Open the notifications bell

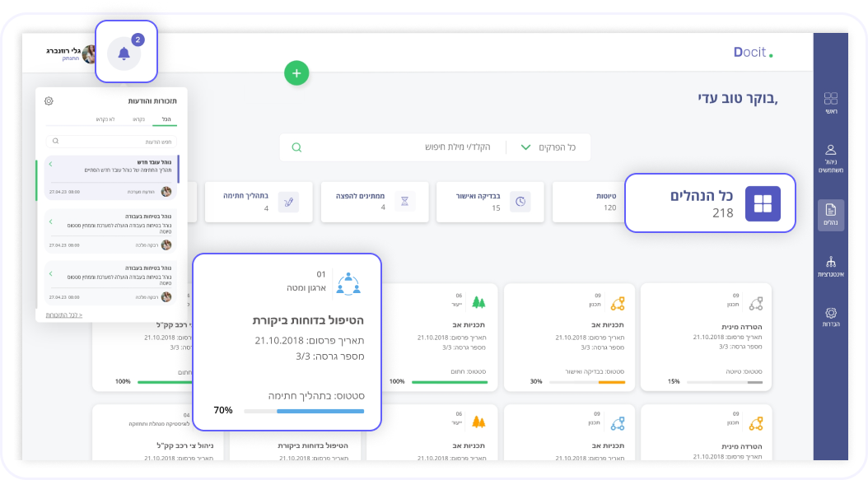click(124, 54)
